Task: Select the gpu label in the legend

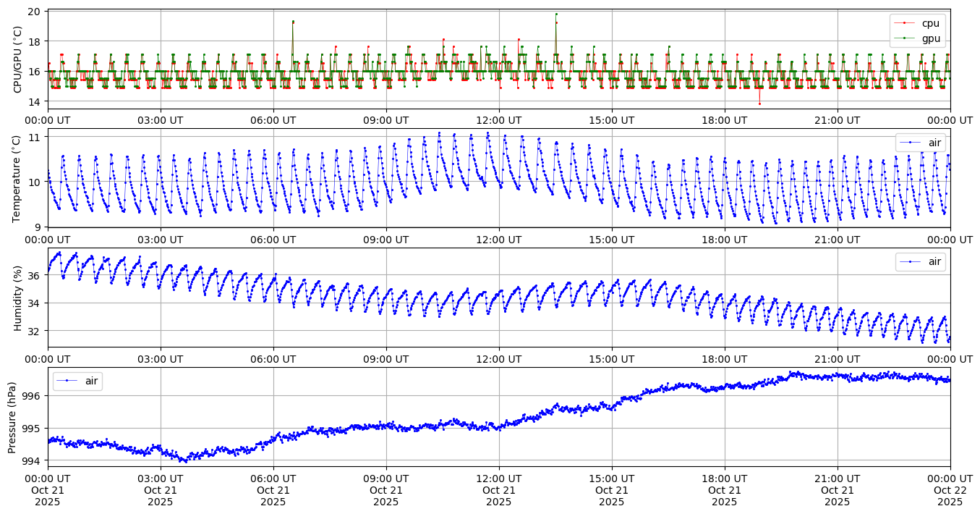Action: [x=931, y=39]
